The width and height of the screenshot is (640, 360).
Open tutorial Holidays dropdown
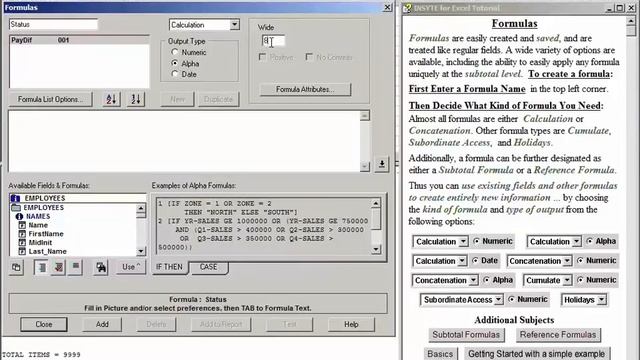(x=602, y=300)
